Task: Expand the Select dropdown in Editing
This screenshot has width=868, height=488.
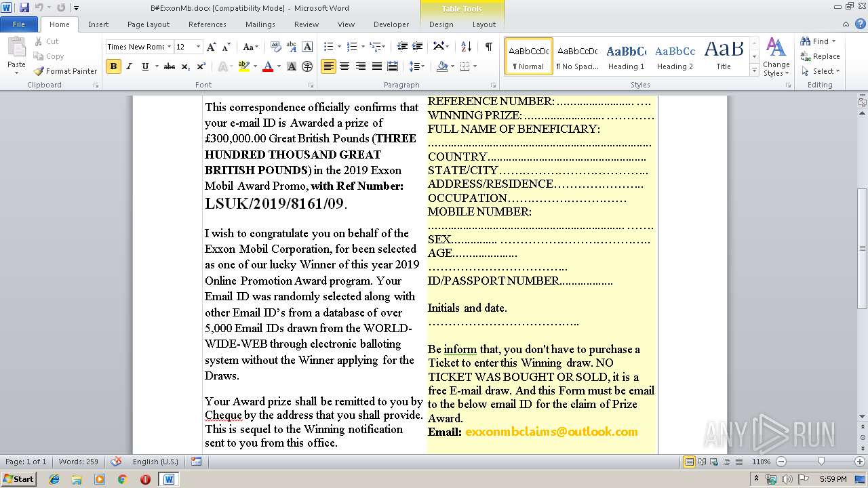Action: click(x=820, y=71)
